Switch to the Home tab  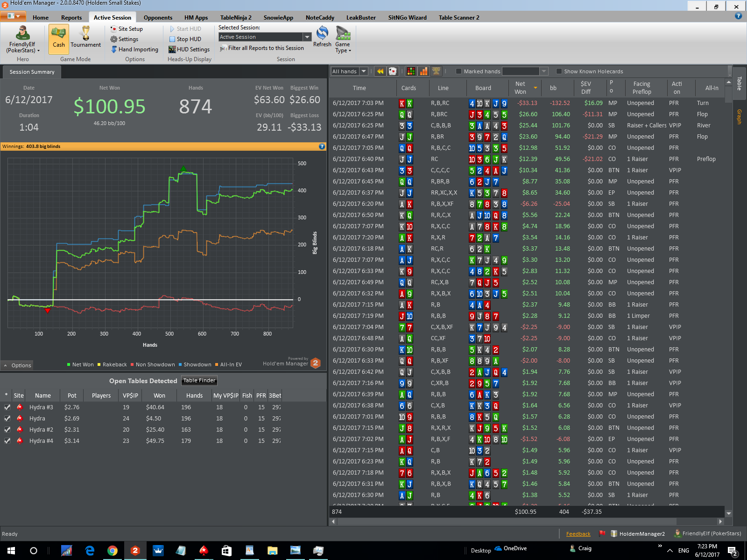41,18
